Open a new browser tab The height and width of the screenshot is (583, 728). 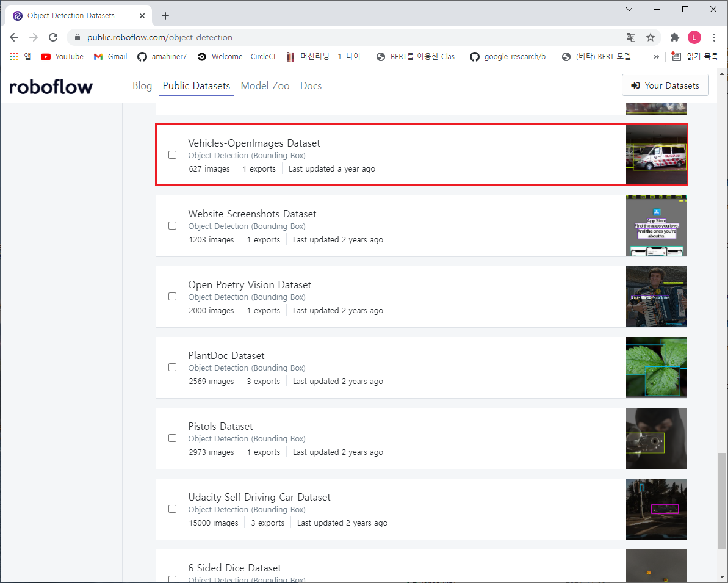tap(165, 16)
